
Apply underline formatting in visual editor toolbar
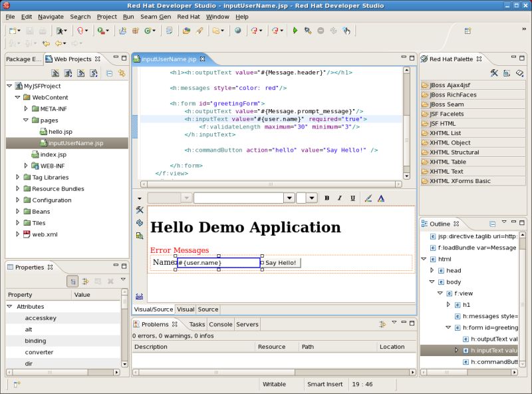coord(353,198)
